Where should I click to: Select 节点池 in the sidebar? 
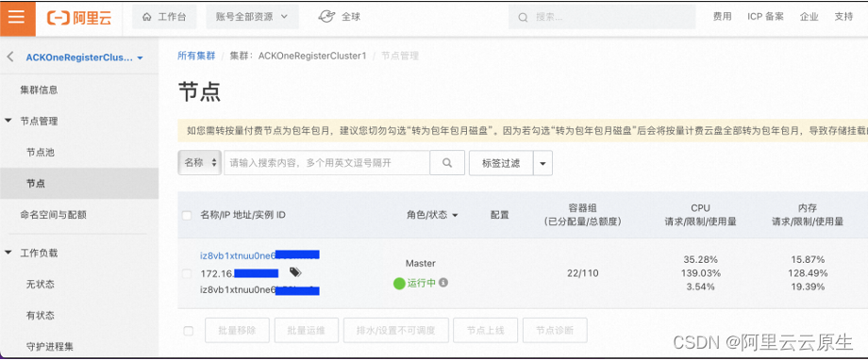coord(40,152)
